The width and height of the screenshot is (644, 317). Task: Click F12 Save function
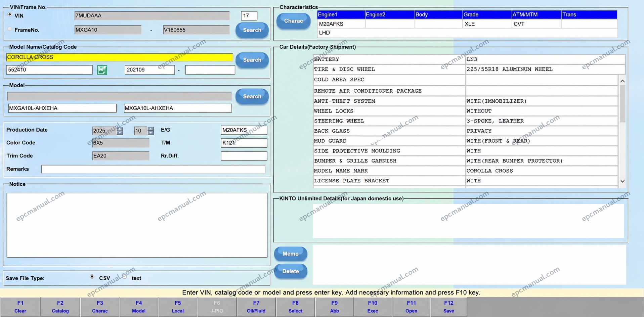448,307
